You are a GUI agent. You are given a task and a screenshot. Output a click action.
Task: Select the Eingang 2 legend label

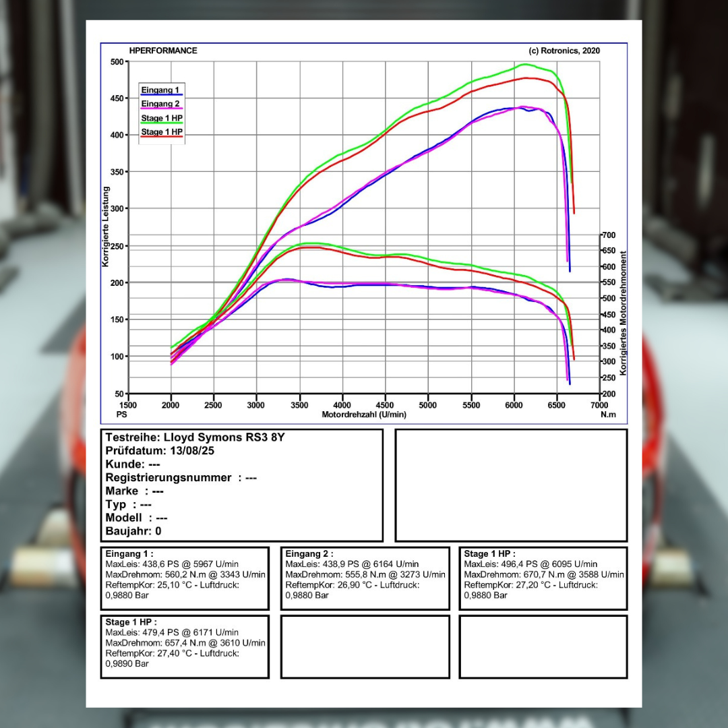160,104
